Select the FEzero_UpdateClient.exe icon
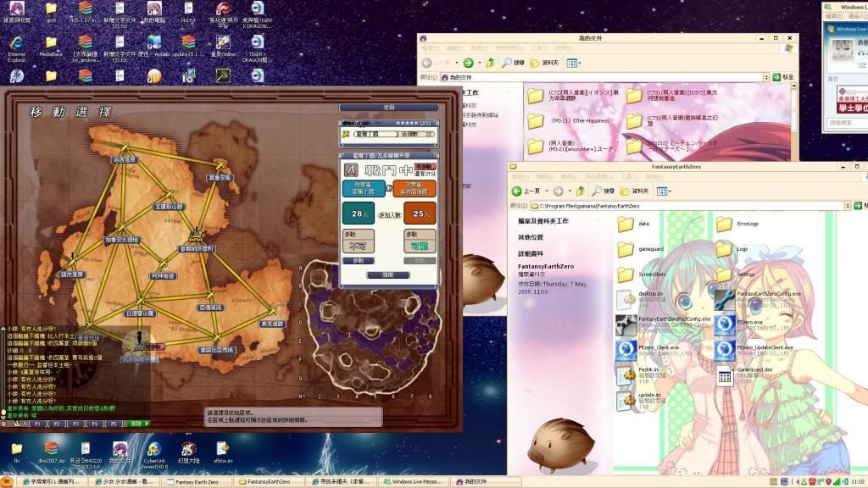868x488 pixels. [x=724, y=351]
